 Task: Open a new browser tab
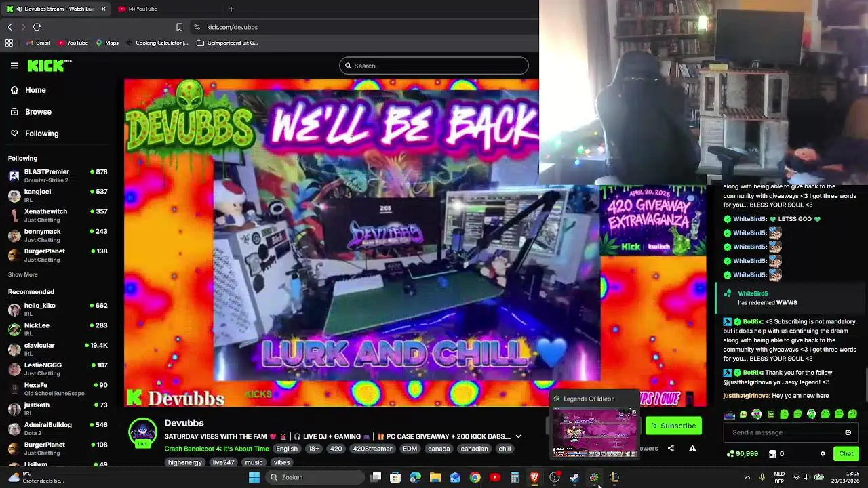coord(231,9)
